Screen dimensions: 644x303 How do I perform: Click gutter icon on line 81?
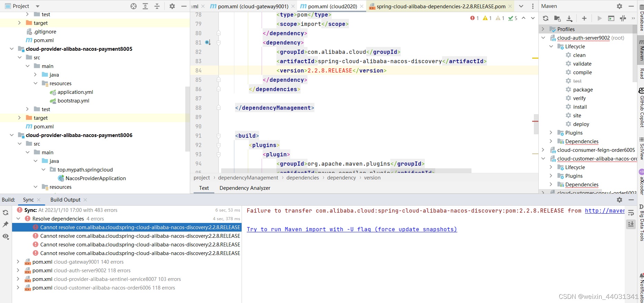(208, 42)
